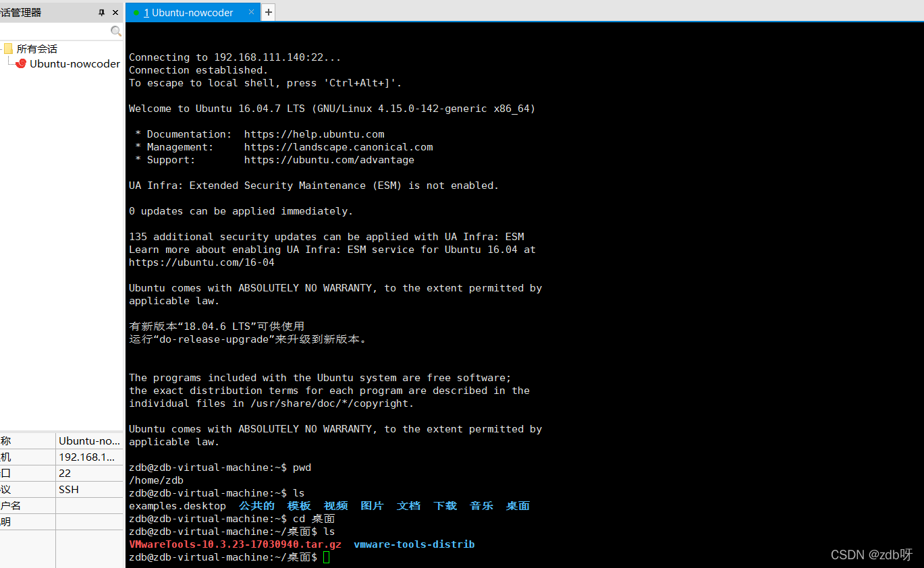
Task: Click the red session icon beside Ubuntu-nowcoder
Action: pyautogui.click(x=21, y=63)
